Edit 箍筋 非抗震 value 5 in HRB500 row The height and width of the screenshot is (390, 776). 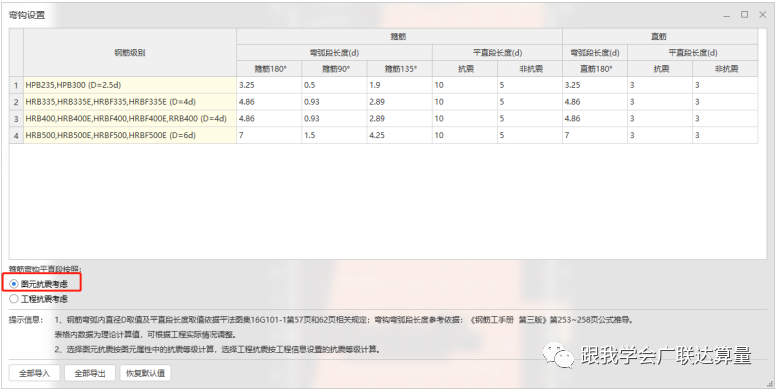[530, 135]
